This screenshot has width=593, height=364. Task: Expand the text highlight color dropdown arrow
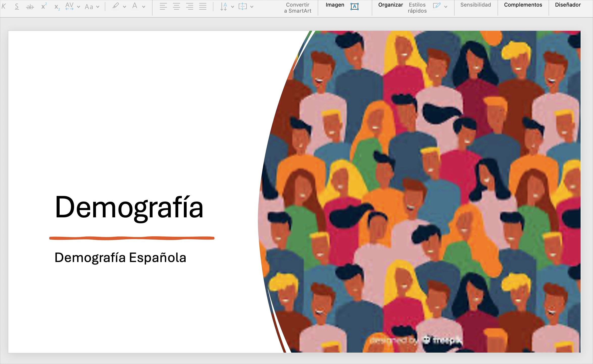click(x=125, y=7)
